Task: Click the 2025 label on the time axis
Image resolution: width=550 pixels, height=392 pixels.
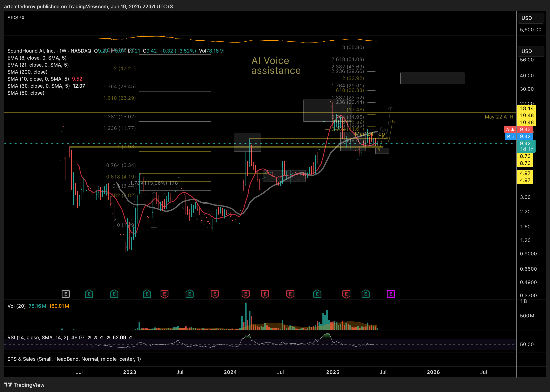Action: click(333, 372)
